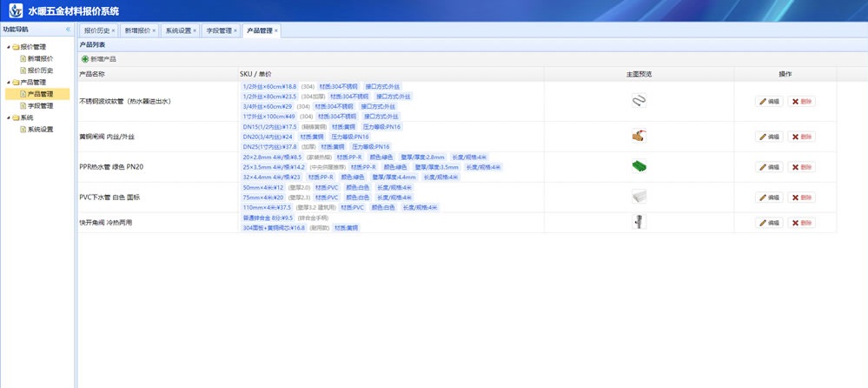868x388 pixels.
Task: Open 新增报价 in the navigation tree
Action: coord(40,59)
